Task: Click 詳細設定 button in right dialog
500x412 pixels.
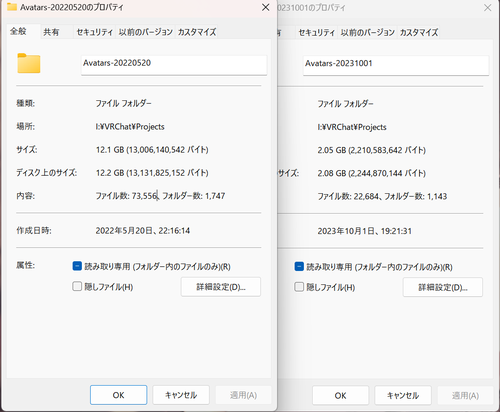Action: coord(443,287)
